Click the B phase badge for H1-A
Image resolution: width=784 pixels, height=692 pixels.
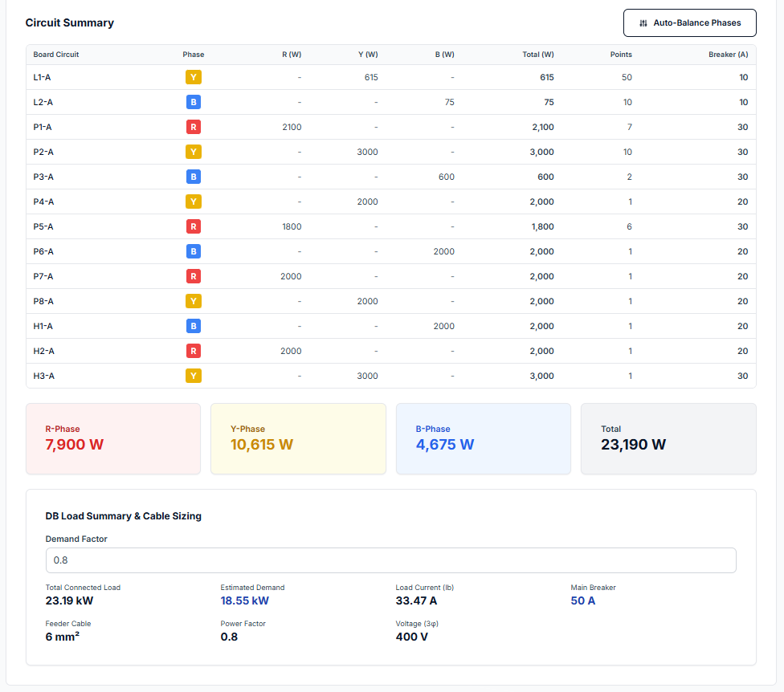(194, 326)
